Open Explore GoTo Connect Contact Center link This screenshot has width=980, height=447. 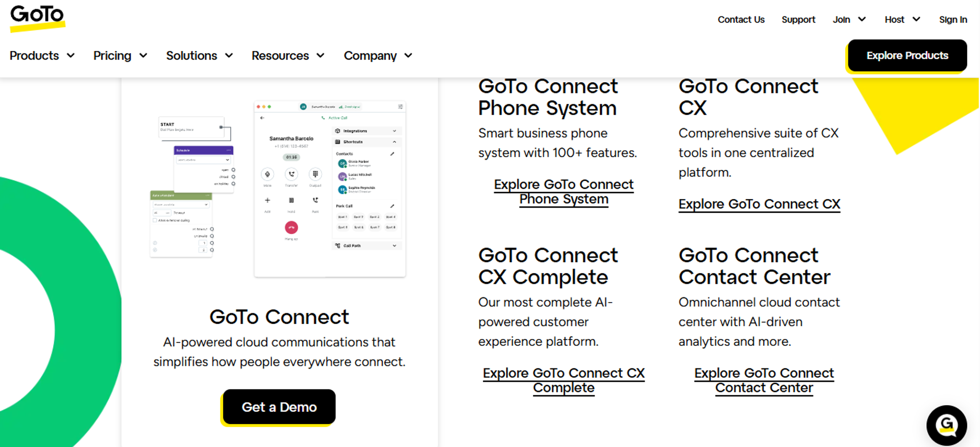[764, 380]
